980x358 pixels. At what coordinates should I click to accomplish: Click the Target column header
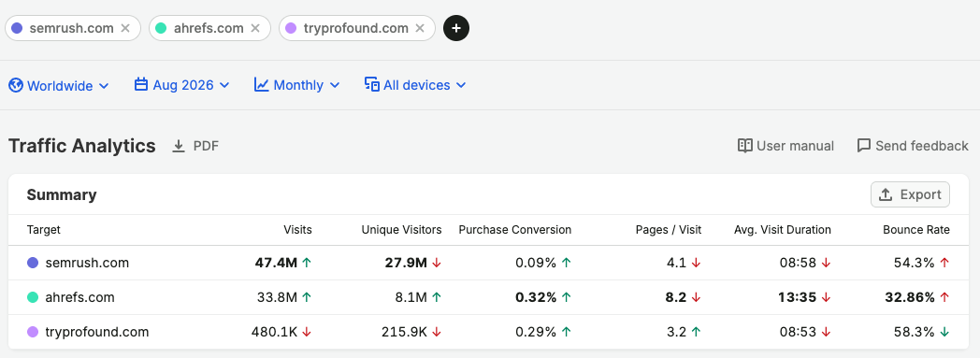tap(44, 230)
